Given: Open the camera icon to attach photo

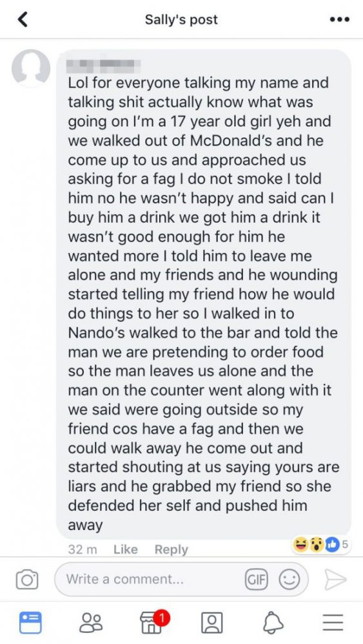Looking at the screenshot, I should click(x=26, y=580).
